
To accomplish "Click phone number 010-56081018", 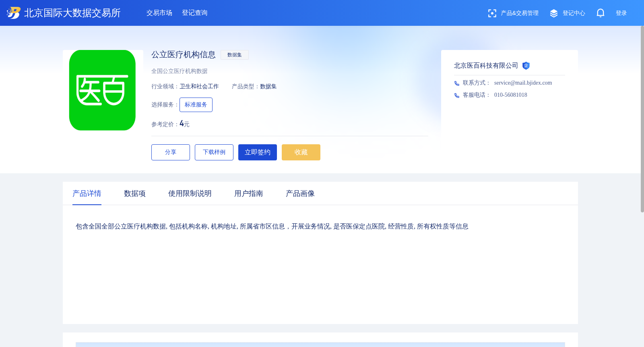I will [510, 95].
